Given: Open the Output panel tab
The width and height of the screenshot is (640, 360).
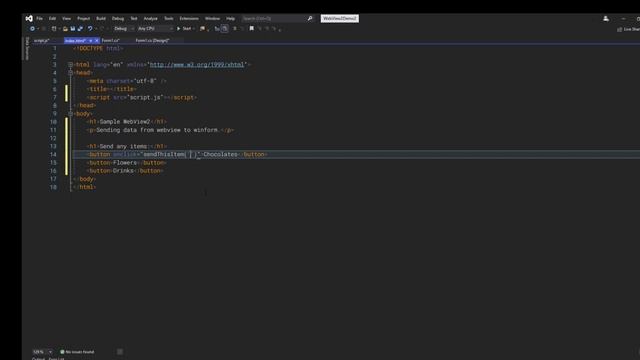Looking at the screenshot, I should coord(38,358).
